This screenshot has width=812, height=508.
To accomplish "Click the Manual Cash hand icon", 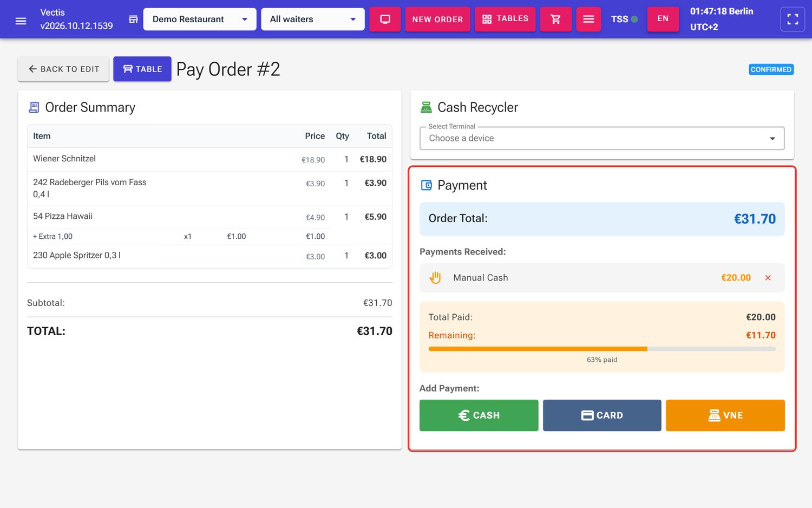I will [x=435, y=278].
